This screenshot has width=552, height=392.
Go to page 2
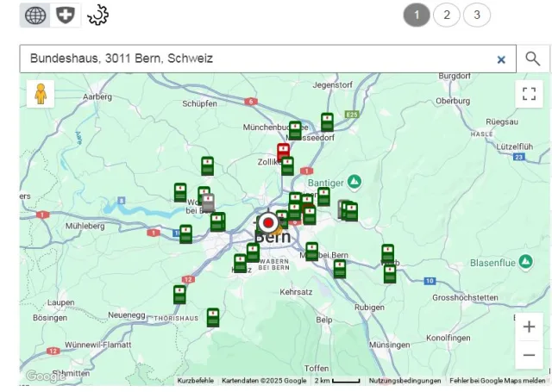tap(447, 16)
